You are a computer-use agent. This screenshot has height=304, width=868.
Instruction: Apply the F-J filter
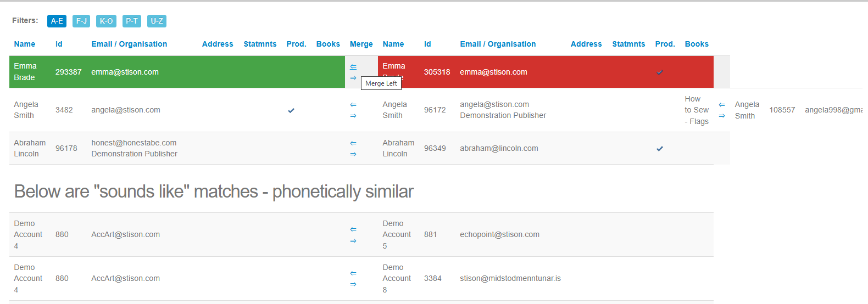click(x=81, y=21)
